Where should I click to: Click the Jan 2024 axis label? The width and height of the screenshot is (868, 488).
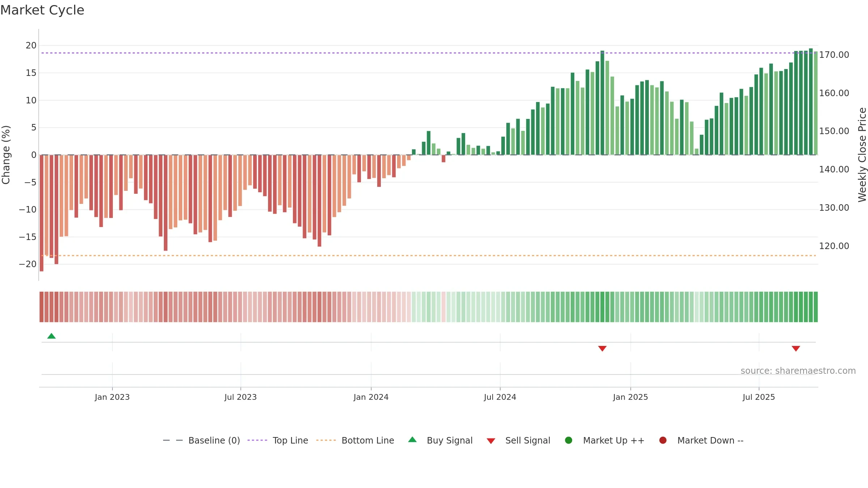tap(371, 397)
